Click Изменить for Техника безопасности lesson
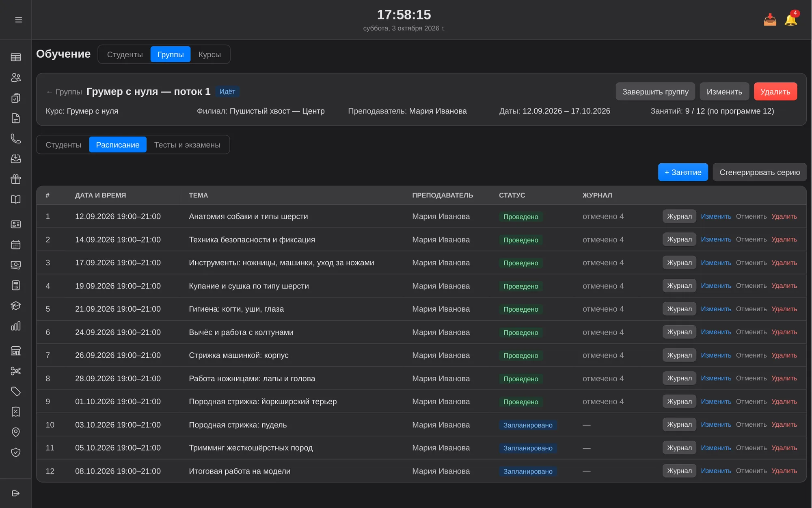The image size is (812, 508). [716, 240]
